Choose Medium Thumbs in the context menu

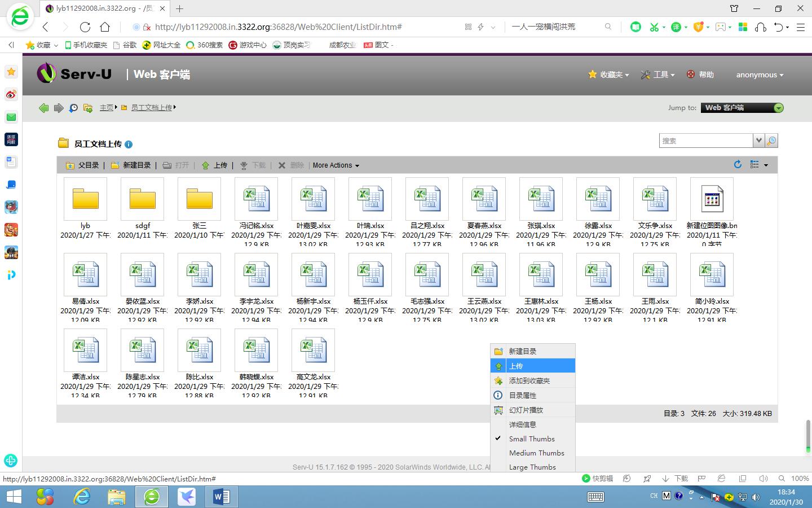[537, 453]
